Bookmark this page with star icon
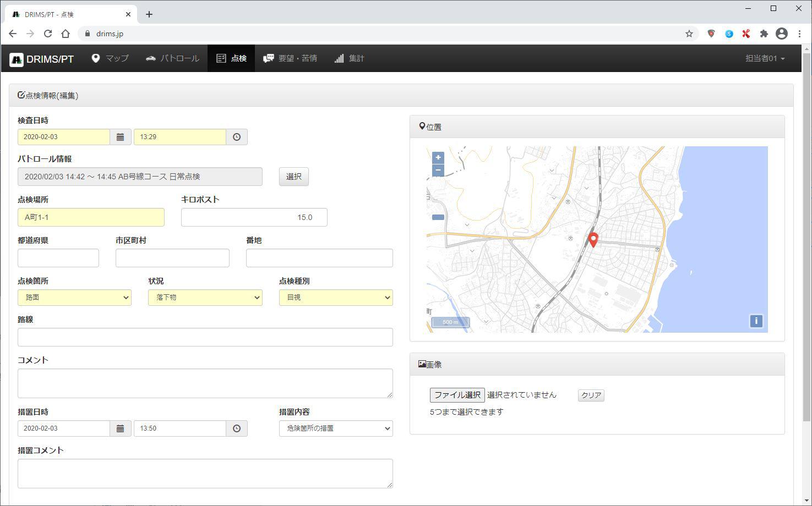Screen dimensions: 812x506 pos(689,34)
